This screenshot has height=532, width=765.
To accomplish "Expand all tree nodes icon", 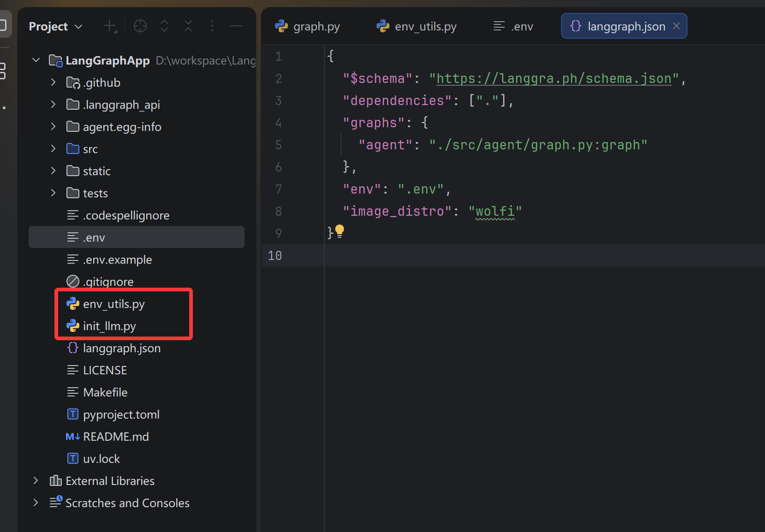I will [x=164, y=26].
